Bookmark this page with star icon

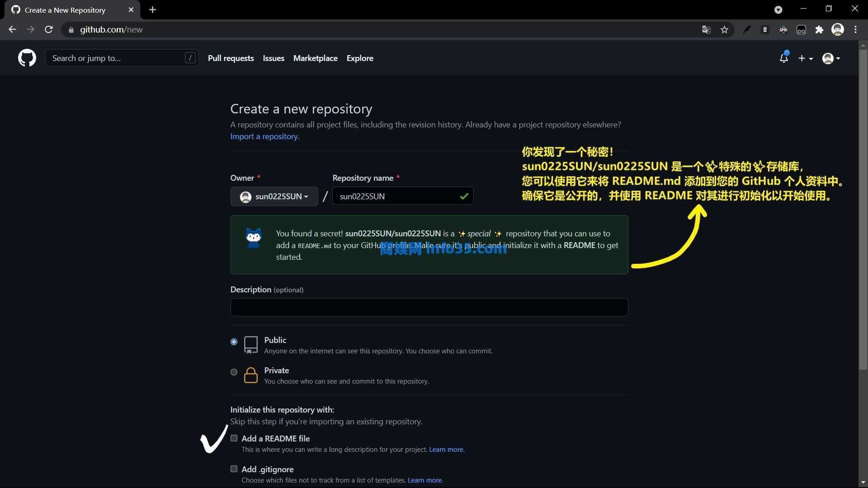click(724, 30)
